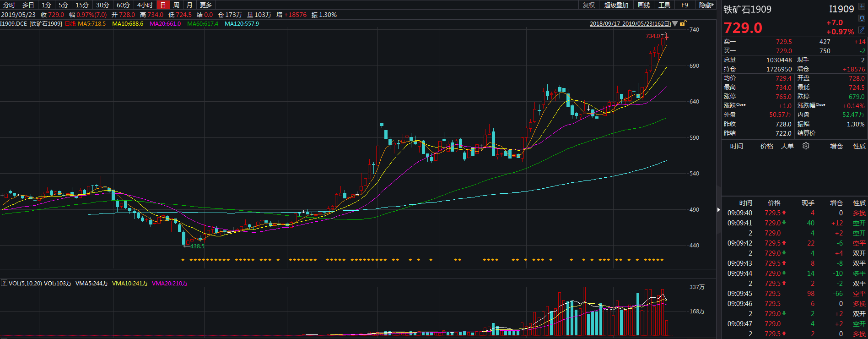The image size is (868, 339).
Task: Open the pencil note icon for I1909
Action: click(862, 30)
